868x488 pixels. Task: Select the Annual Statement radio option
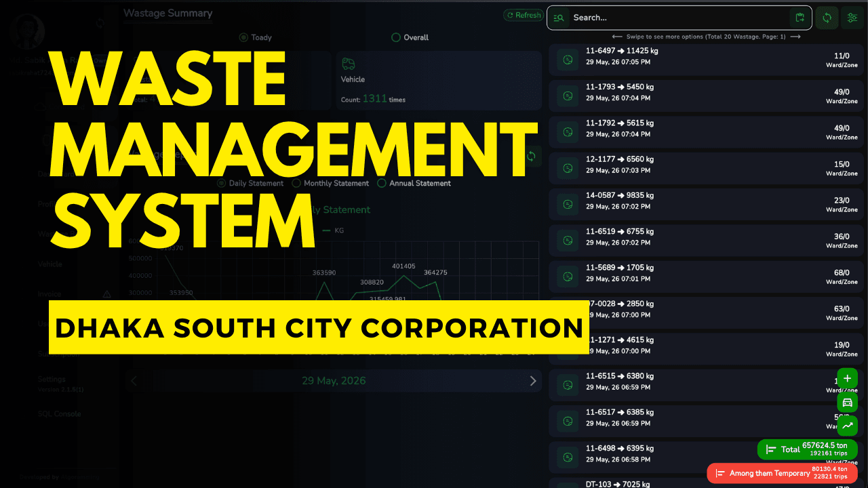click(382, 183)
